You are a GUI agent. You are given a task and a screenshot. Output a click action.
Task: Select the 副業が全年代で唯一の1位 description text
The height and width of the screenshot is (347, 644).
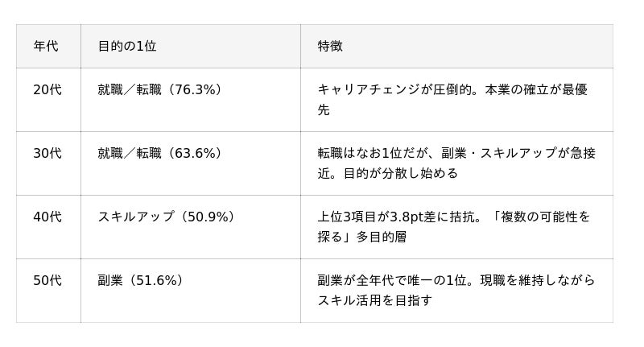(398, 280)
